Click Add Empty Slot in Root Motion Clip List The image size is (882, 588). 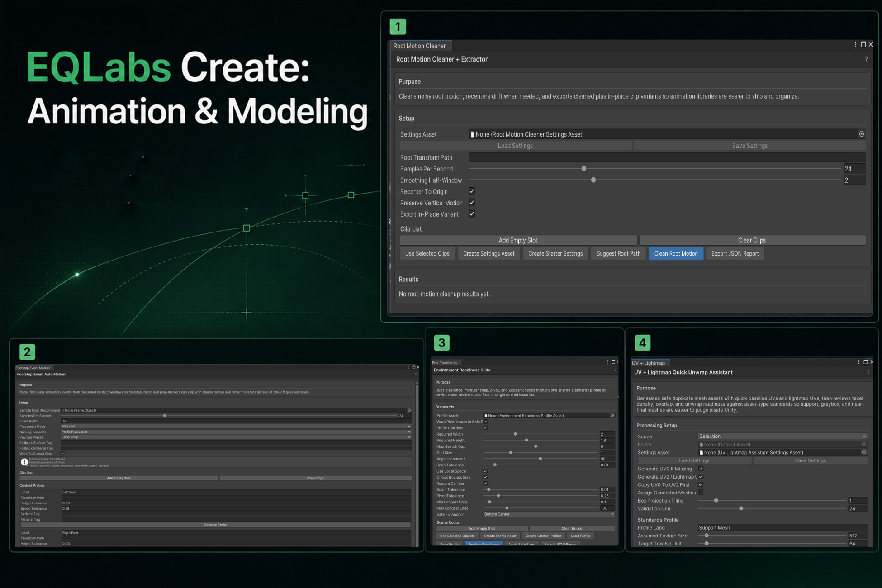tap(518, 240)
